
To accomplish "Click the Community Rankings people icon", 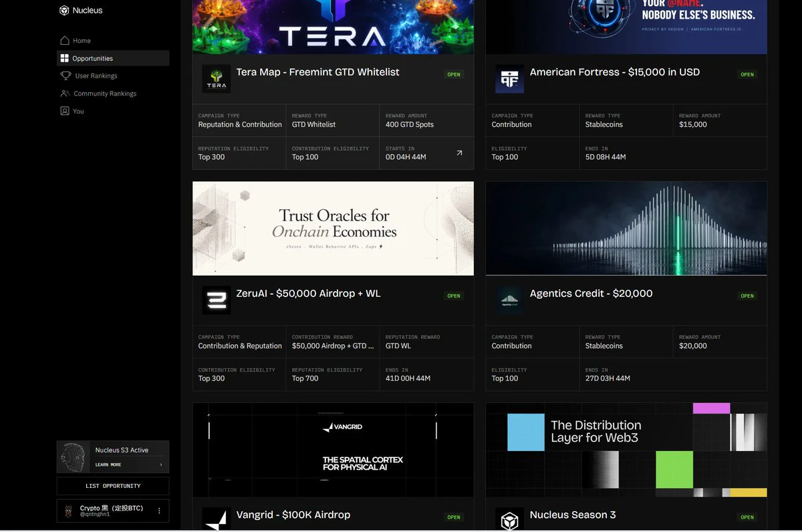I will point(65,94).
